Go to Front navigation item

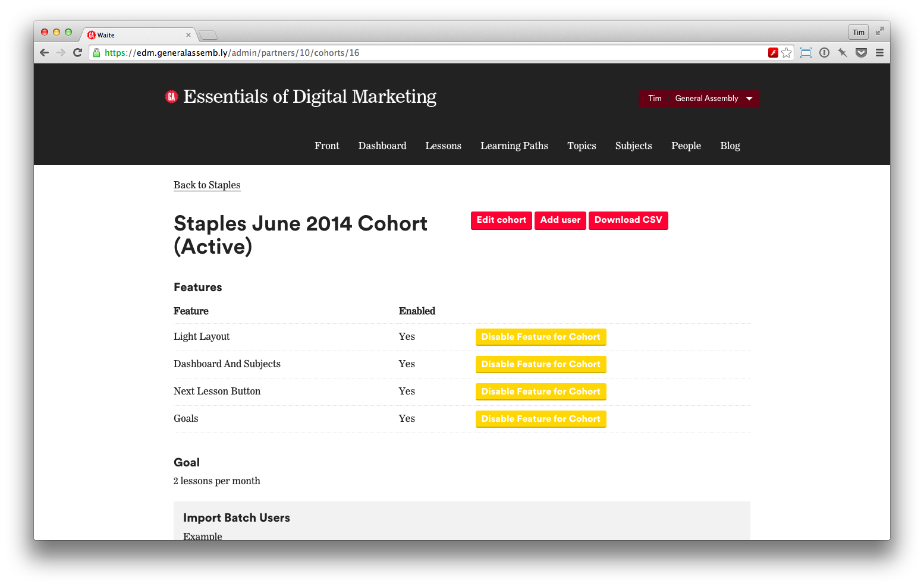click(x=327, y=146)
